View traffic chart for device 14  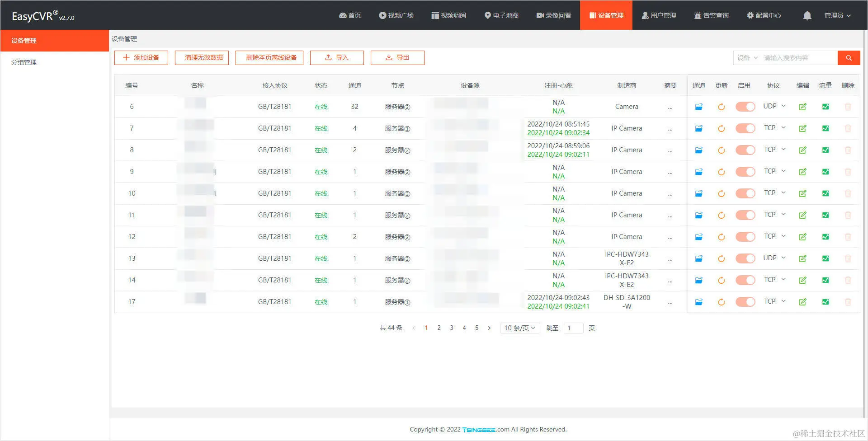826,280
